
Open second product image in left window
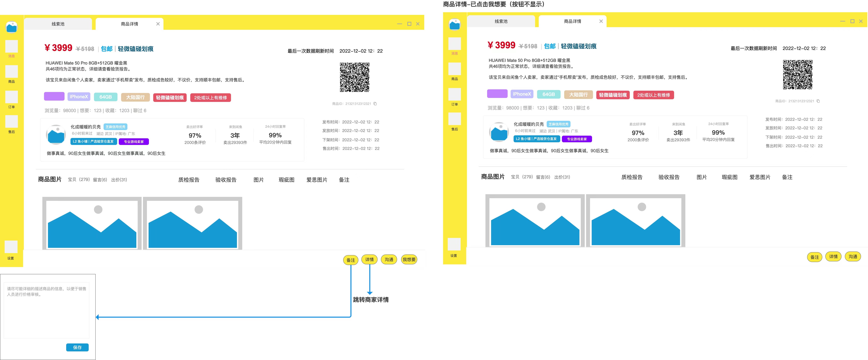point(192,224)
